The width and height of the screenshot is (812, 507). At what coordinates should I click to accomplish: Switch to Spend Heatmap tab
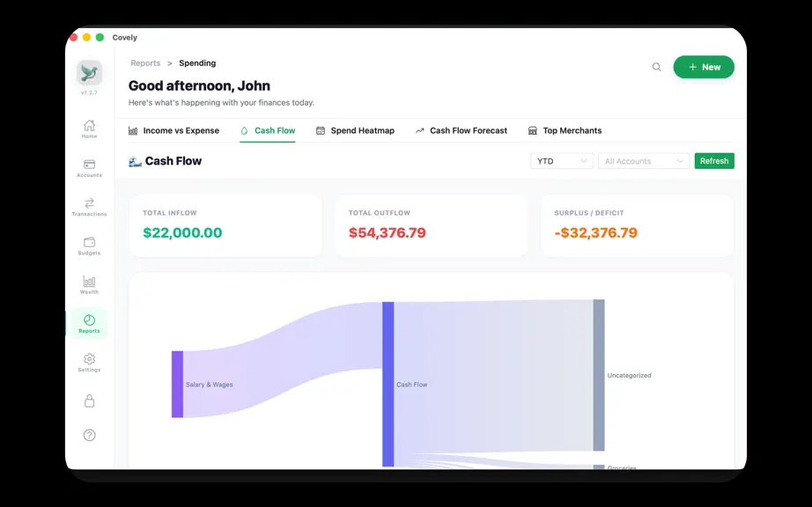tap(355, 130)
